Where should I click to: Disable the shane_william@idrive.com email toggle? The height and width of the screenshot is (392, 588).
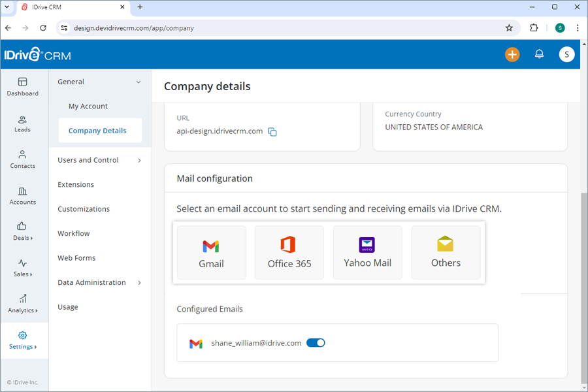coord(316,342)
